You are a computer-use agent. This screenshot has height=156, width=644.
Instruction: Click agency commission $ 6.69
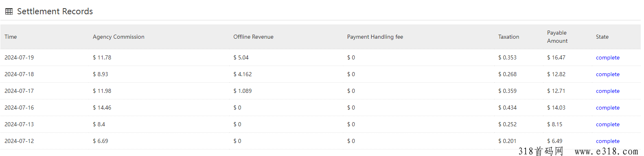(101, 141)
